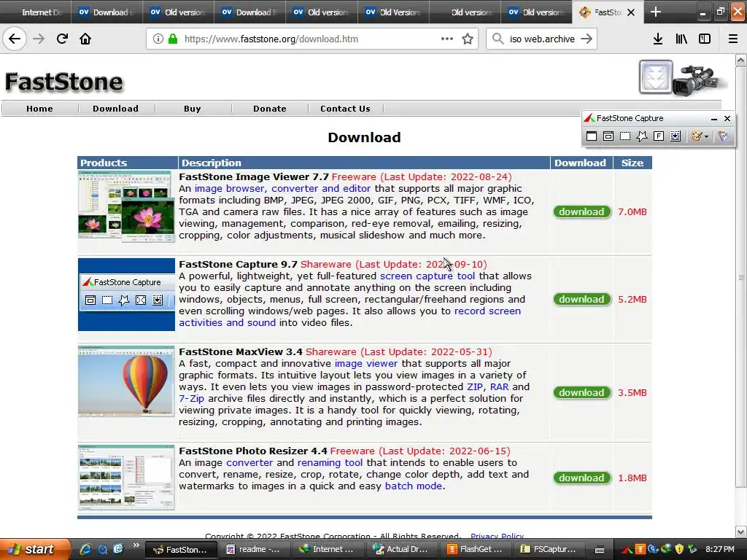Viewport: 747px width, 560px height.
Task: Toggle the browser sidebar icon
Action: pyautogui.click(x=705, y=39)
